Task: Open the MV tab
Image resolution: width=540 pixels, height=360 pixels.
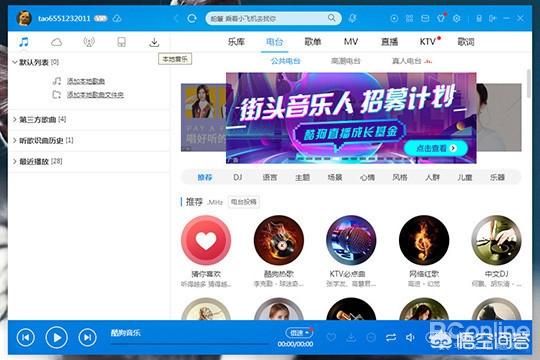Action: 351,42
